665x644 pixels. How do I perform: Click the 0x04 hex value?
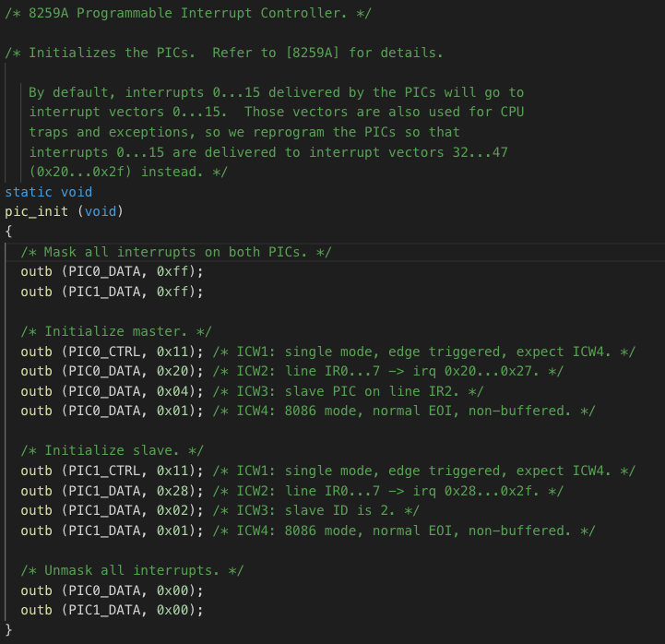pos(173,391)
